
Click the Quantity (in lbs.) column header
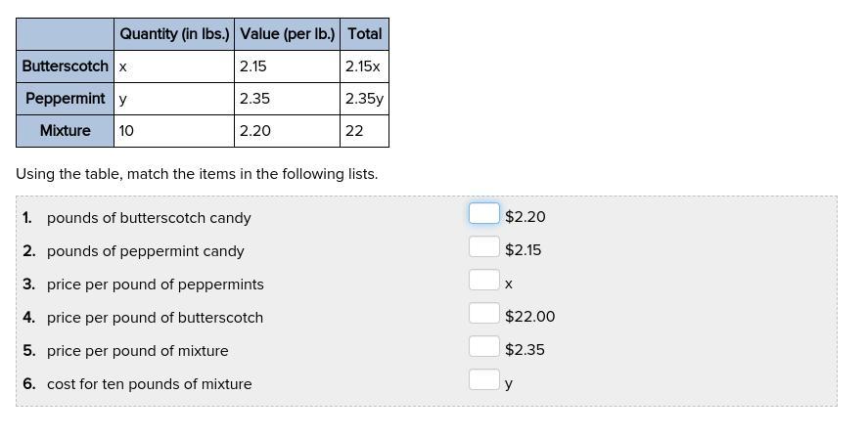(x=174, y=34)
